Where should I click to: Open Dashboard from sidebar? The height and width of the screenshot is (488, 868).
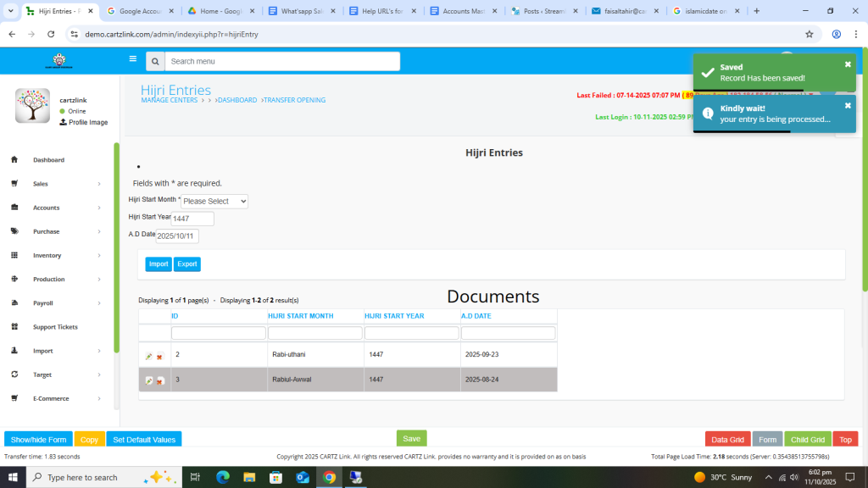[x=48, y=160]
